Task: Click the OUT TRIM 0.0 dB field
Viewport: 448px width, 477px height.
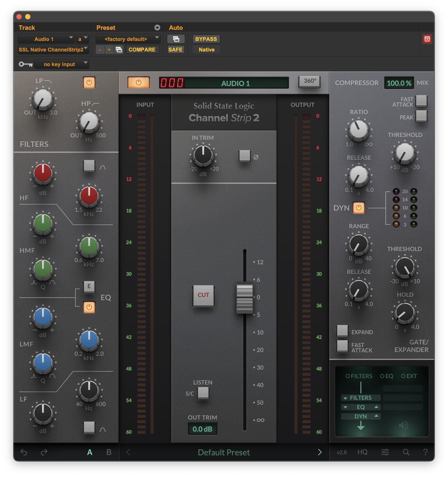Action: click(x=202, y=429)
